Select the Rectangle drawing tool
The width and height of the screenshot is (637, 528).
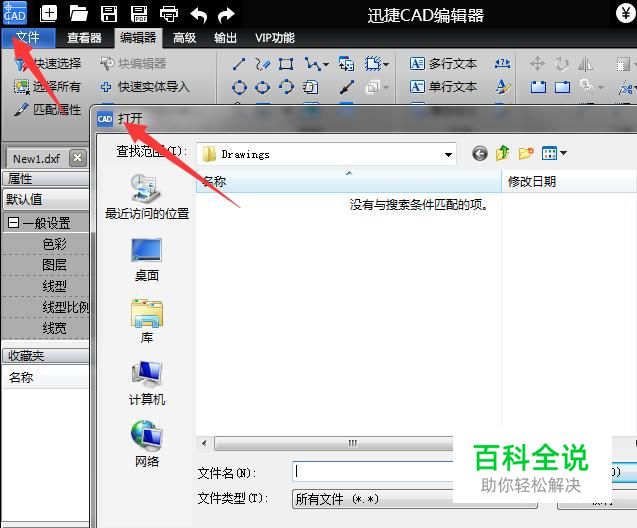coord(286,64)
